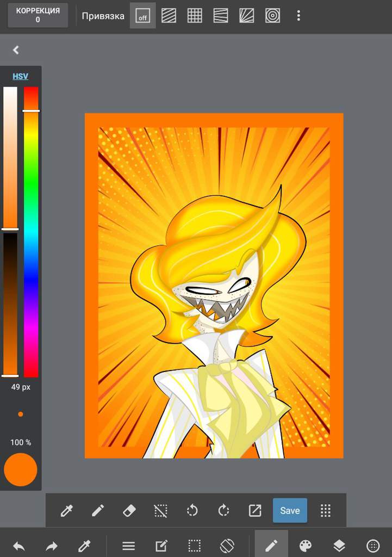Enable grid snap guide
The image size is (392, 557).
click(x=195, y=16)
